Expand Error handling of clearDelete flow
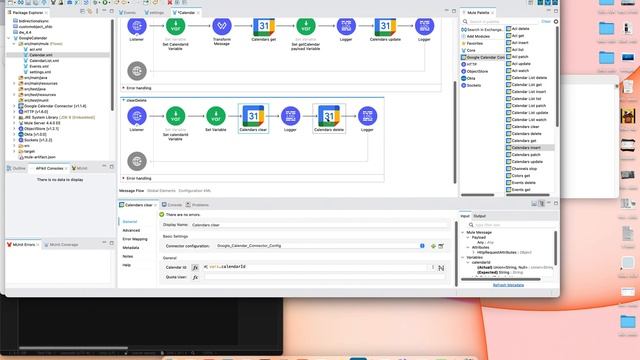Image resolution: width=640 pixels, height=360 pixels. (x=124, y=178)
